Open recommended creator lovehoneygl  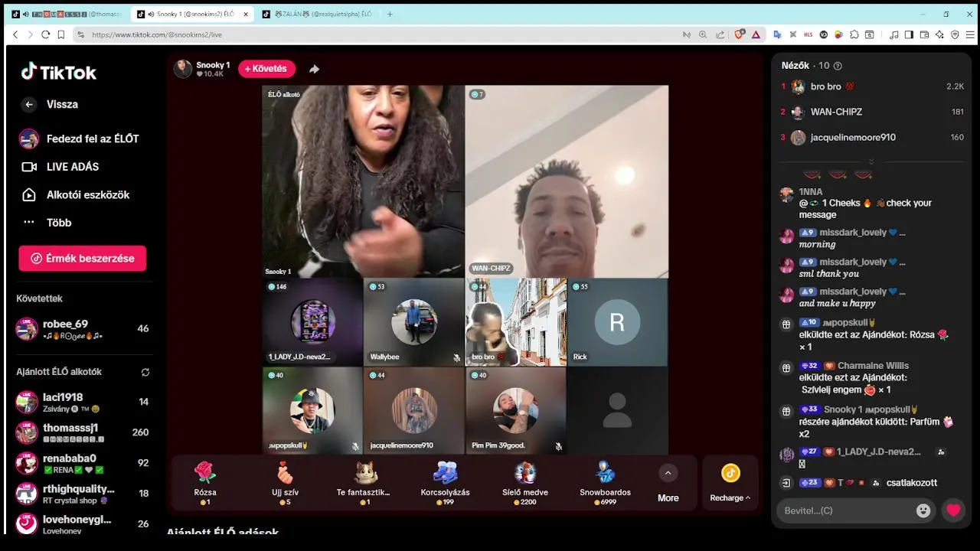(83, 524)
